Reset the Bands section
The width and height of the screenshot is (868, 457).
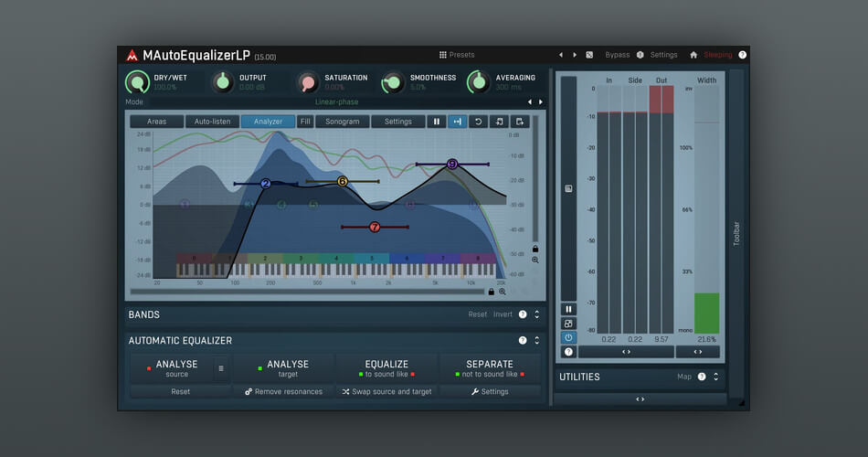(477, 314)
